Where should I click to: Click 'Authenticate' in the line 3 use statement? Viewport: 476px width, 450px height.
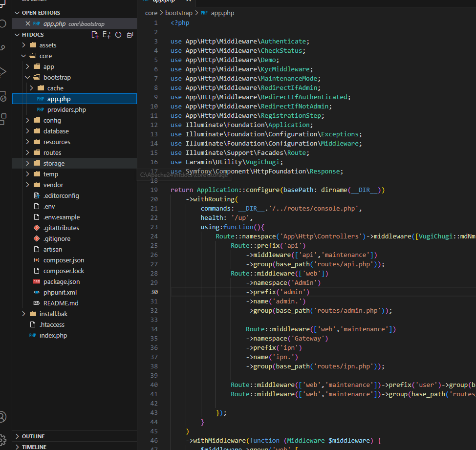283,41
